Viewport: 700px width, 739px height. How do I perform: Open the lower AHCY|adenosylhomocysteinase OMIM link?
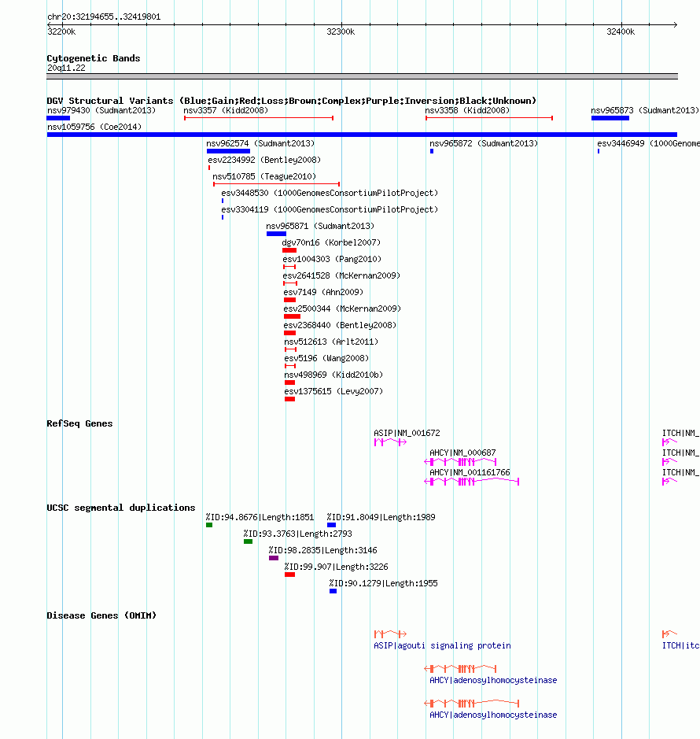[x=493, y=715]
